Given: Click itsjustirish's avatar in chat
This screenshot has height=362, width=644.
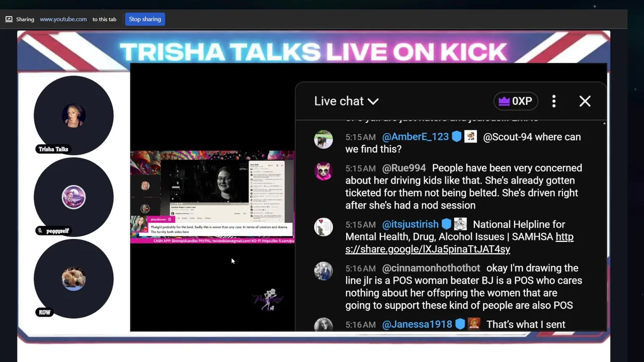Looking at the screenshot, I should (x=324, y=227).
